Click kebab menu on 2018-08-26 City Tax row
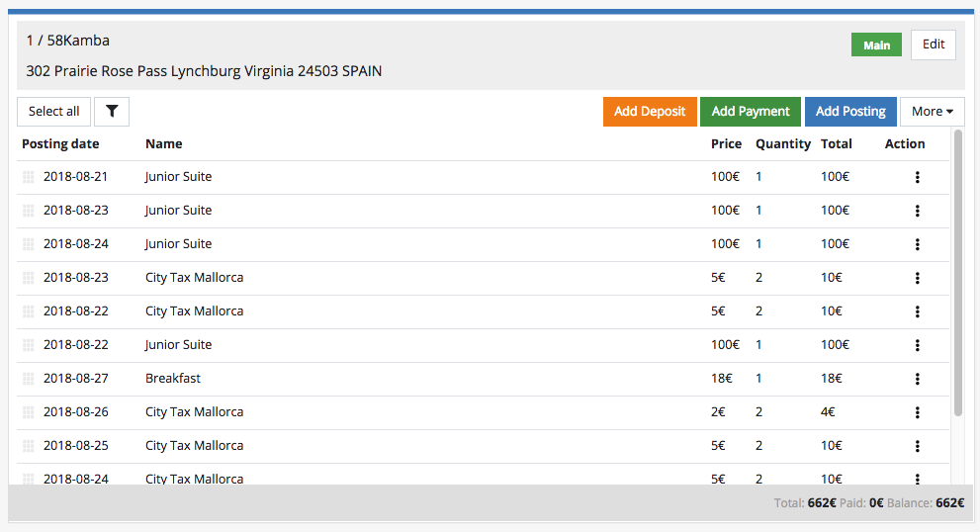 (917, 412)
